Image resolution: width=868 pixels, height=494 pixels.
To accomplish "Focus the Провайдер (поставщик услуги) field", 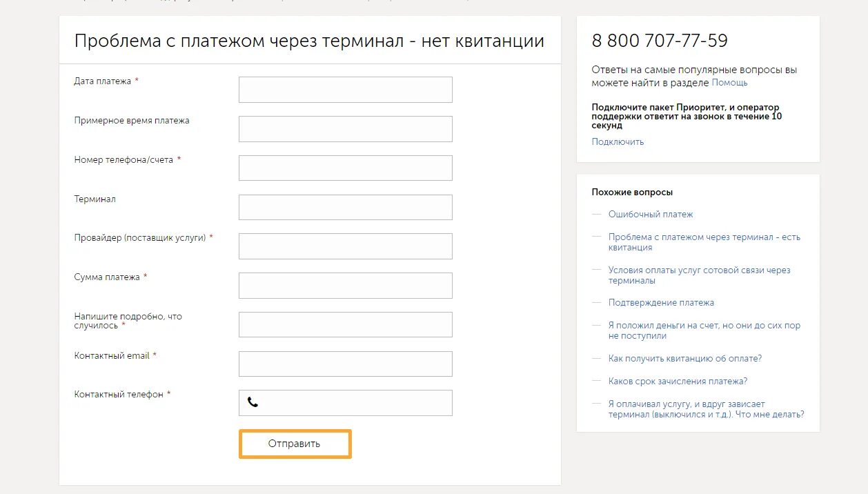I will (x=346, y=246).
